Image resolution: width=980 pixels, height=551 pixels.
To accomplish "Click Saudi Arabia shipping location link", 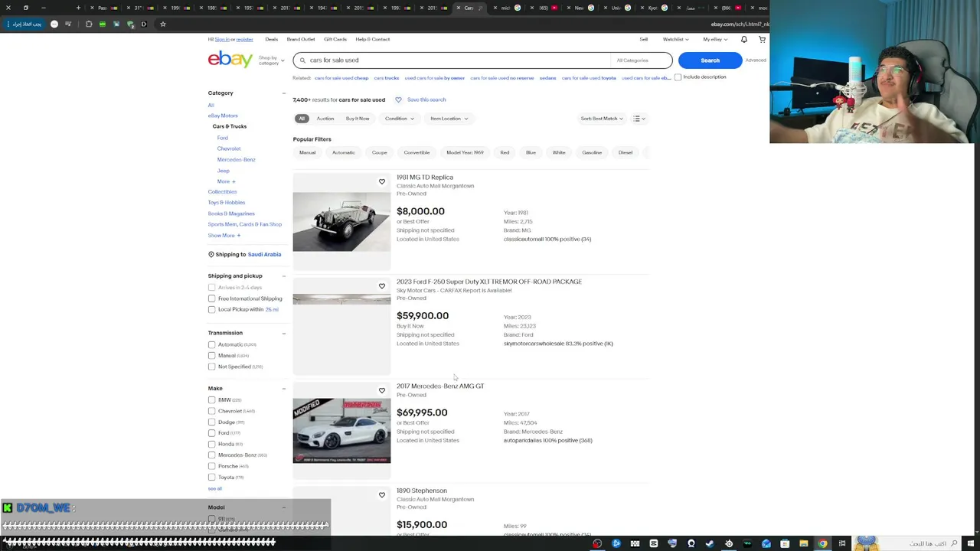I will click(264, 254).
